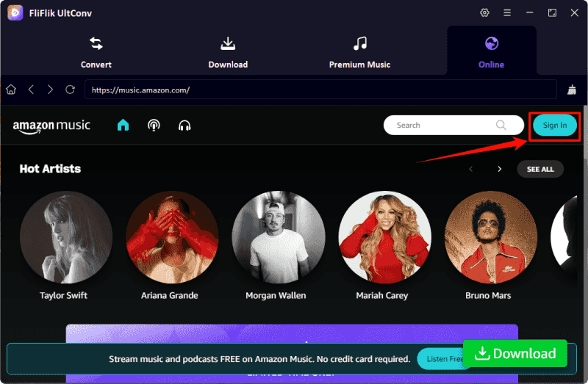The height and width of the screenshot is (384, 588).
Task: Click the broom clean-up icon
Action: [x=572, y=90]
